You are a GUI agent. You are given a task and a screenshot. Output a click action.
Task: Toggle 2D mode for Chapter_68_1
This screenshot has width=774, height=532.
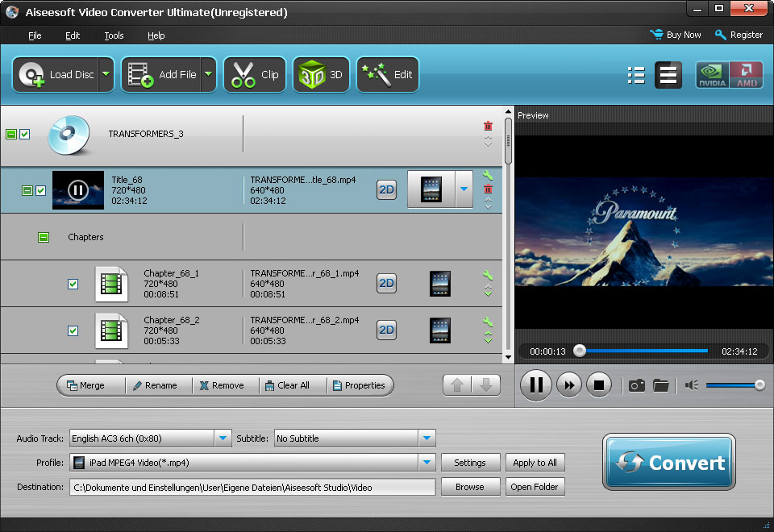(x=386, y=283)
